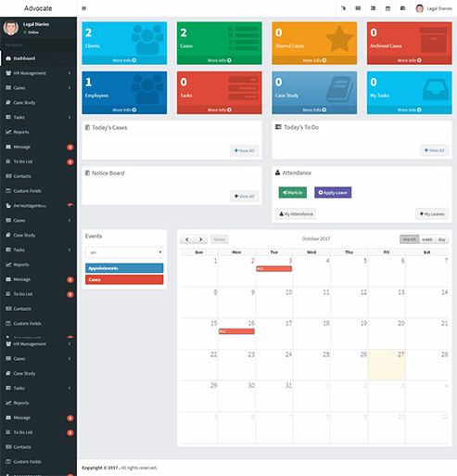The height and width of the screenshot is (476, 457).
Task: Open the Events language dropdown
Action: (x=124, y=252)
